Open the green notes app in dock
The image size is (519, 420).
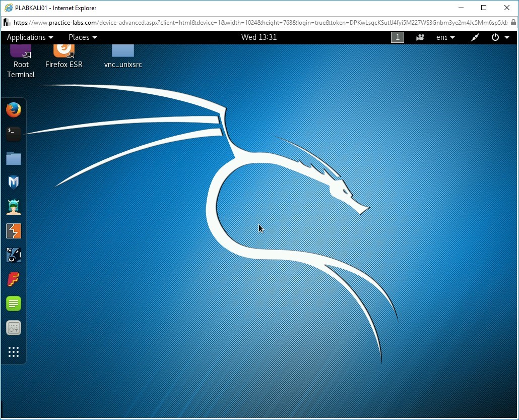14,304
